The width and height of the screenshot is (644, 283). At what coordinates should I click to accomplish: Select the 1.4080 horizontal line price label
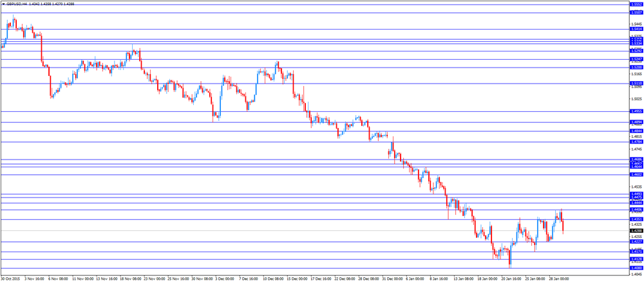[x=636, y=268]
